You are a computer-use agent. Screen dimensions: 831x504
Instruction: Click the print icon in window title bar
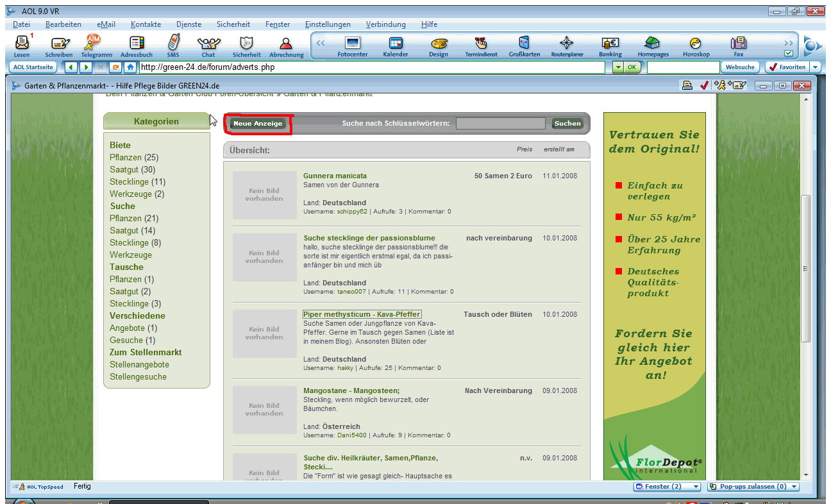[687, 85]
